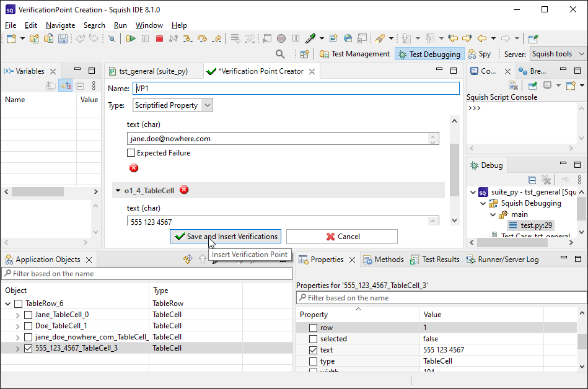Open the search magnifier icon
The height and width of the screenshot is (389, 588).
[x=281, y=54]
